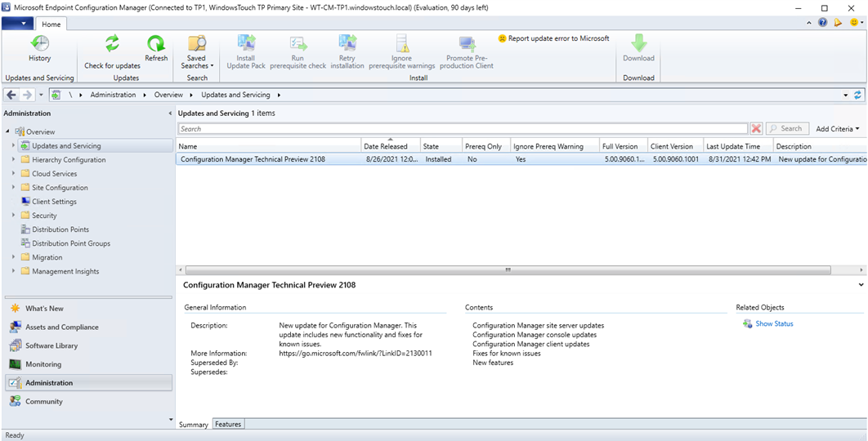Image resolution: width=868 pixels, height=441 pixels.
Task: Select the Home ribbon tab
Action: coord(51,24)
